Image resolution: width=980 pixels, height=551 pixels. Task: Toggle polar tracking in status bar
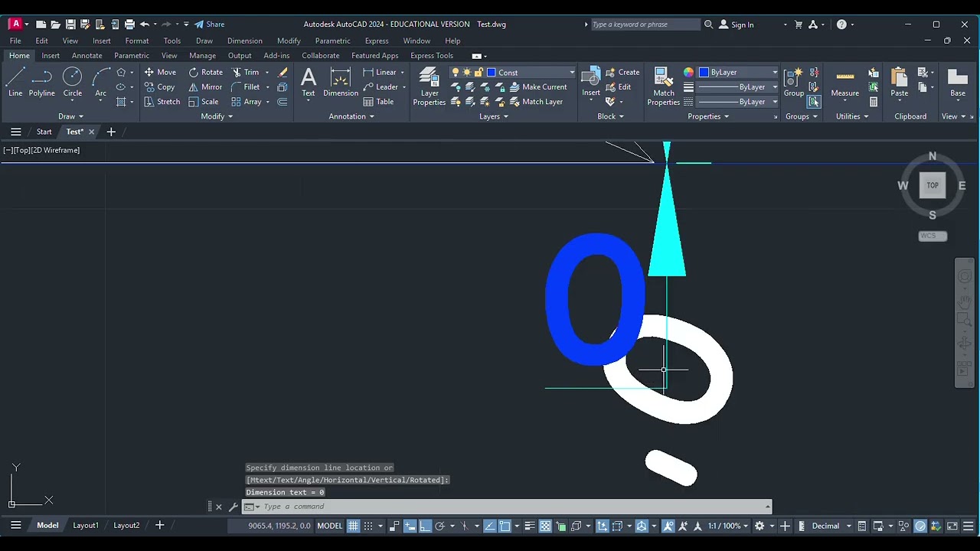coord(439,527)
